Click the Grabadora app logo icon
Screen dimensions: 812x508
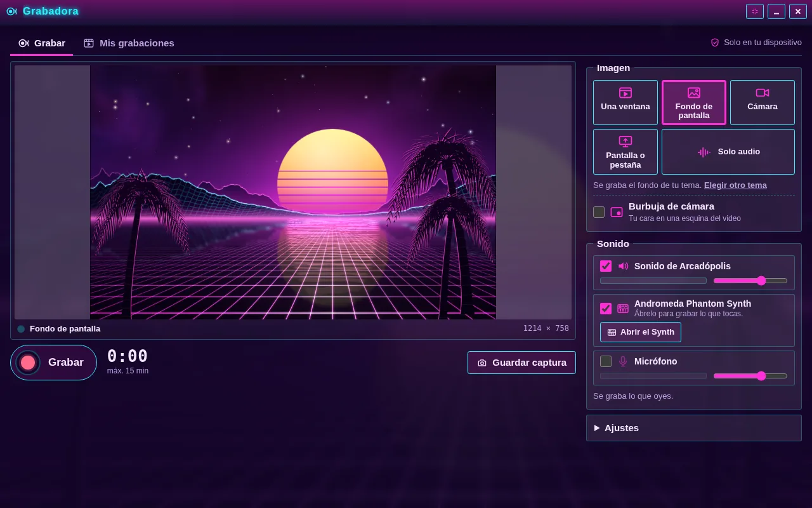point(11,11)
